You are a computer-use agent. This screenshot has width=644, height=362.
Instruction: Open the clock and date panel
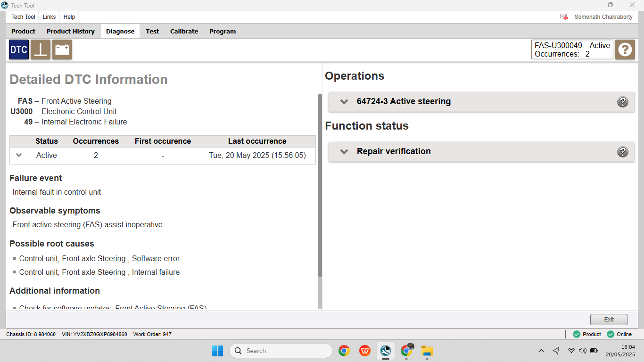[620, 351]
